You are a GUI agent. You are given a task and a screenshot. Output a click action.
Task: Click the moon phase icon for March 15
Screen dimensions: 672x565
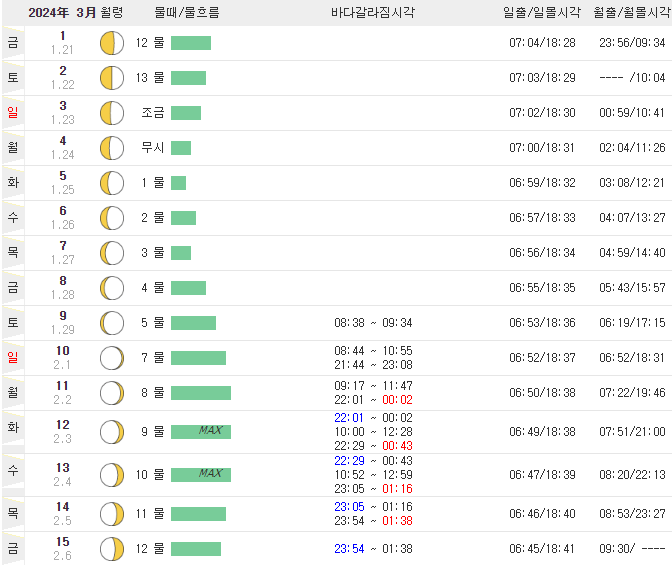click(112, 549)
